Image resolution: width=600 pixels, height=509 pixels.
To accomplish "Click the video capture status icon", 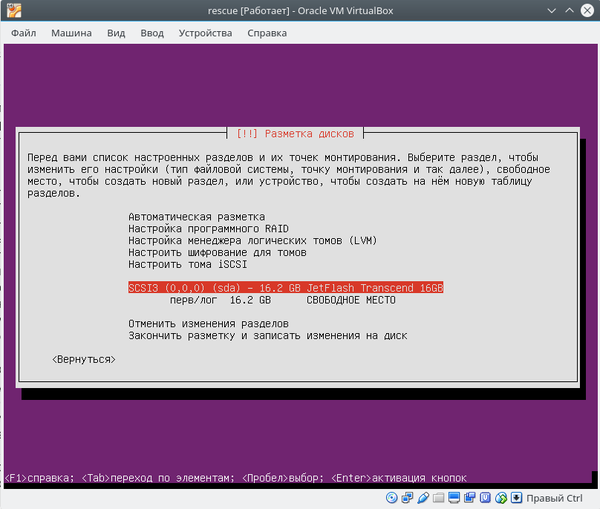I will coord(470,498).
